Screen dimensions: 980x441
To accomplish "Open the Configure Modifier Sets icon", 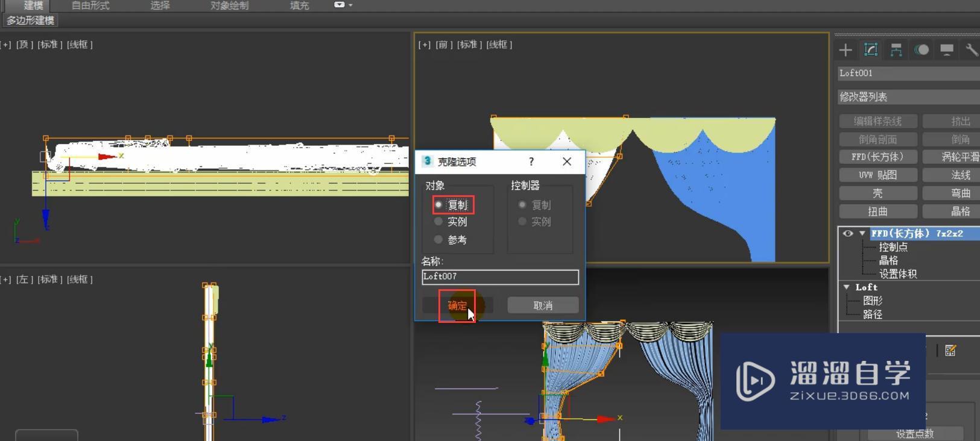I will (950, 351).
